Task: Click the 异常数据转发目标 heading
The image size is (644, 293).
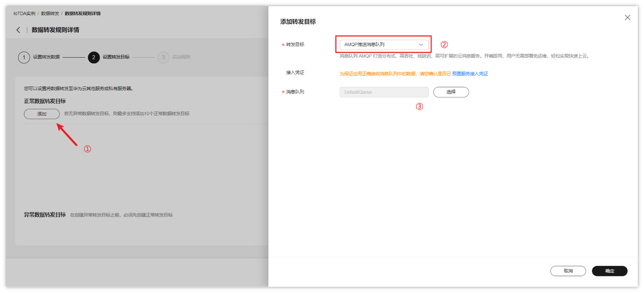Action: (45, 215)
